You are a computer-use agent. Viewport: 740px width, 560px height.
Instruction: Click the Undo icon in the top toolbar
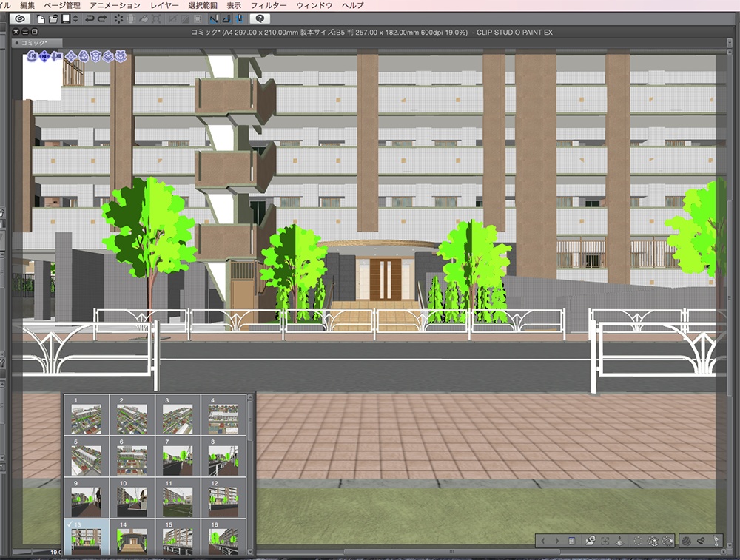(90, 20)
